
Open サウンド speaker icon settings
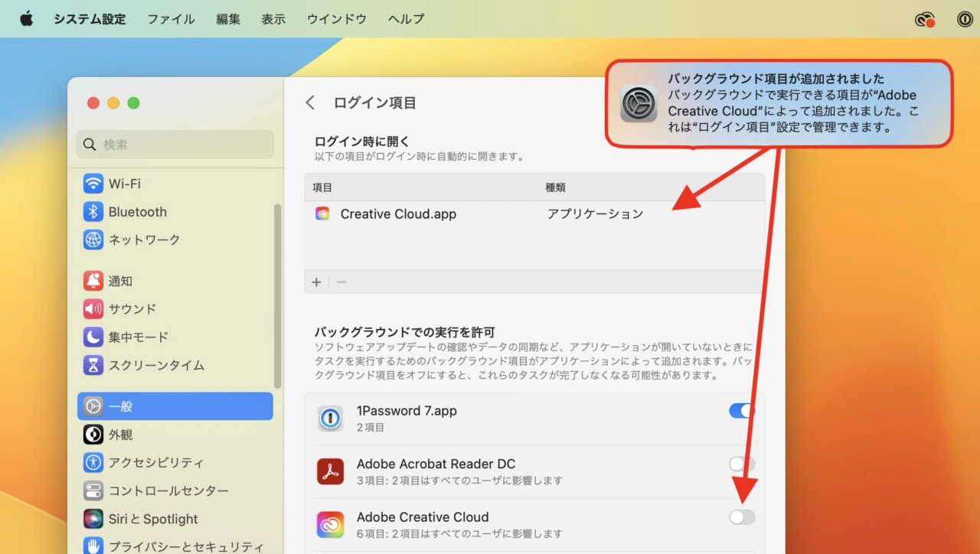(93, 309)
